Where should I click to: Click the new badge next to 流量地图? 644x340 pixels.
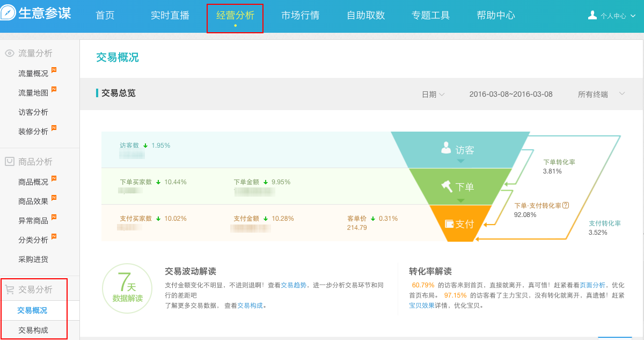coord(54,89)
